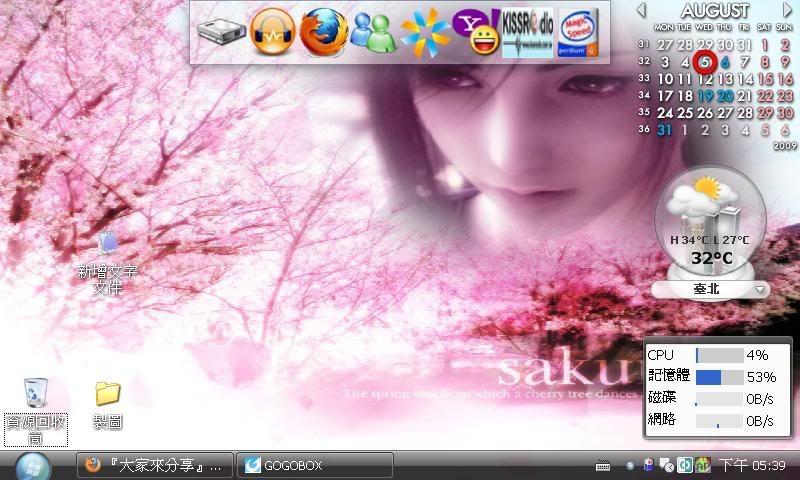The image size is (800, 480).
Task: Click the 記憶體 memory usage bar
Action: point(719,377)
